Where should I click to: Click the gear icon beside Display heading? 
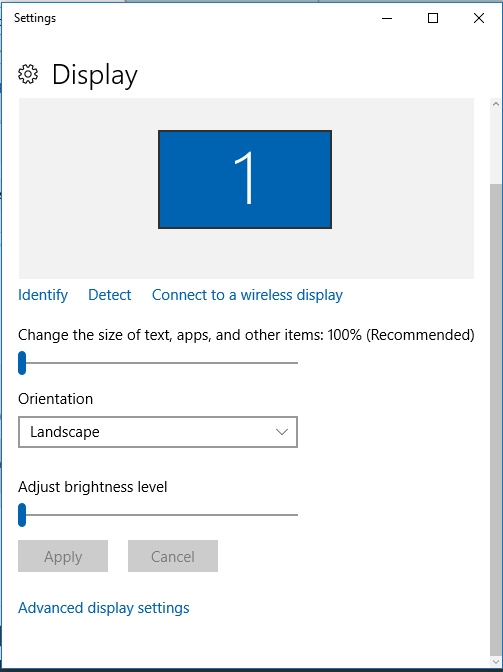28,74
